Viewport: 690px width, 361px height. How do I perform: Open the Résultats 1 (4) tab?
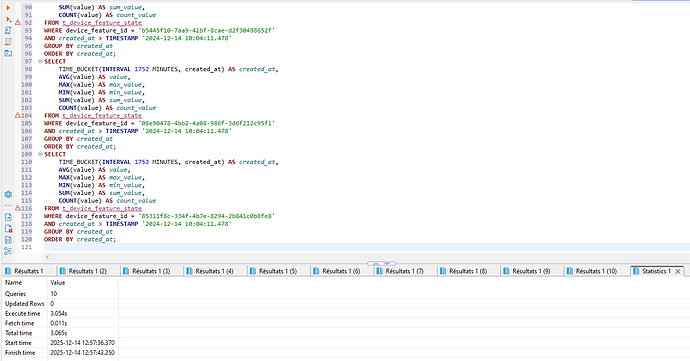(x=214, y=271)
